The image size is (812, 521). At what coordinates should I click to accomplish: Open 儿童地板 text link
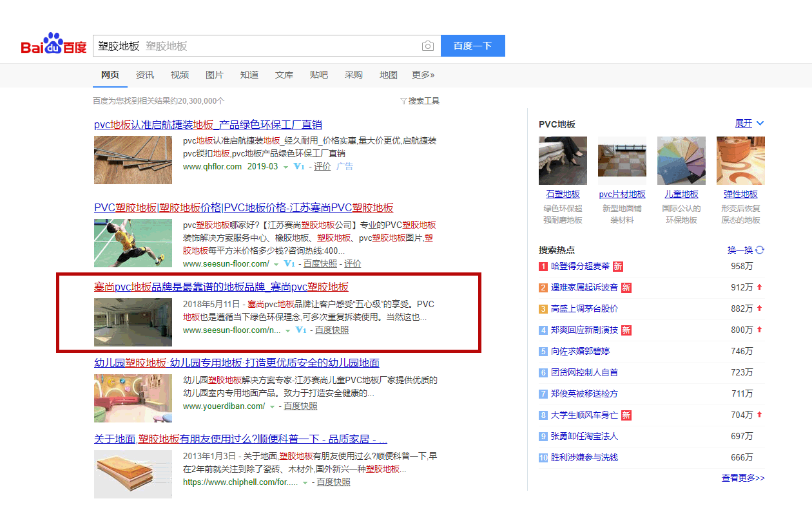click(x=682, y=194)
